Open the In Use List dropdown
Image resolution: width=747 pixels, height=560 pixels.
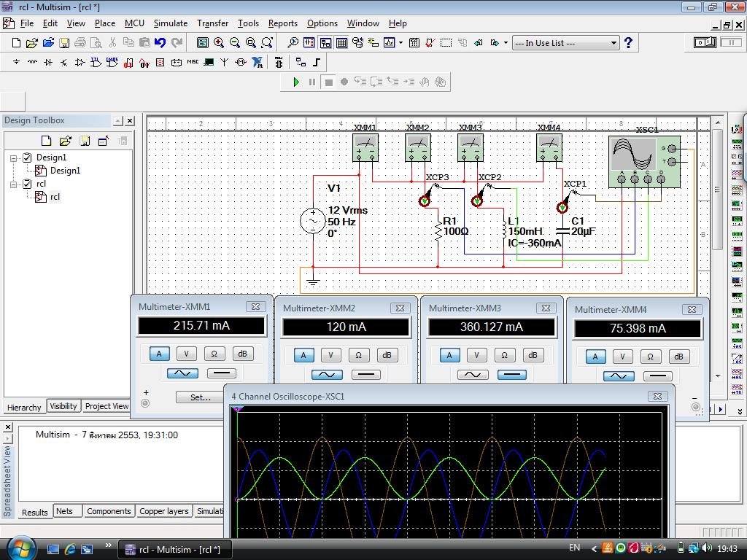[x=614, y=43]
